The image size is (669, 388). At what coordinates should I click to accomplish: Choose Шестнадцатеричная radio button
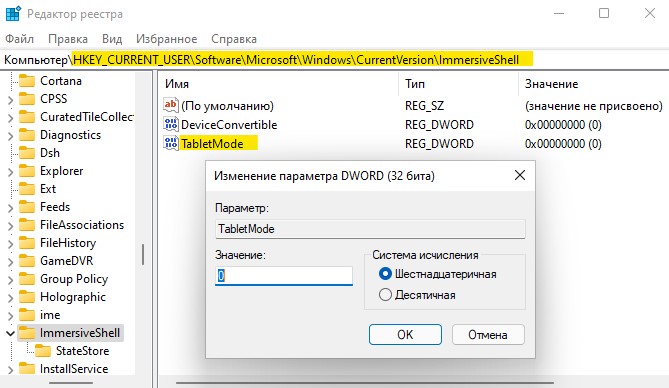pyautogui.click(x=385, y=274)
